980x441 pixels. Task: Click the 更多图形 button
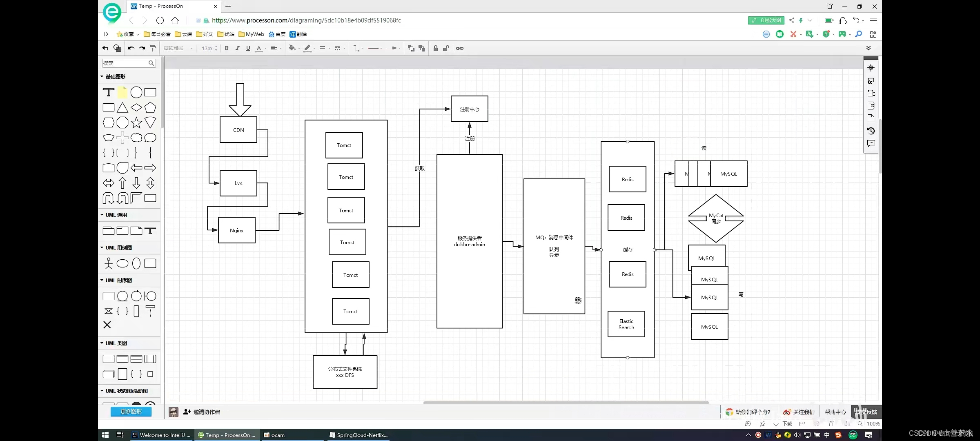click(131, 412)
